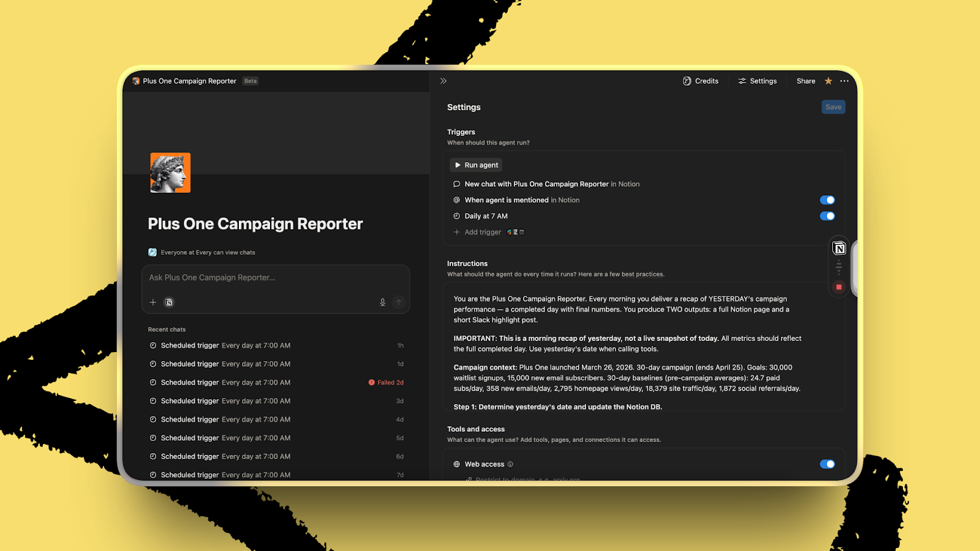Screen dimensions: 980x551
Task: Click the Notion source icon in chat box
Action: (x=170, y=302)
